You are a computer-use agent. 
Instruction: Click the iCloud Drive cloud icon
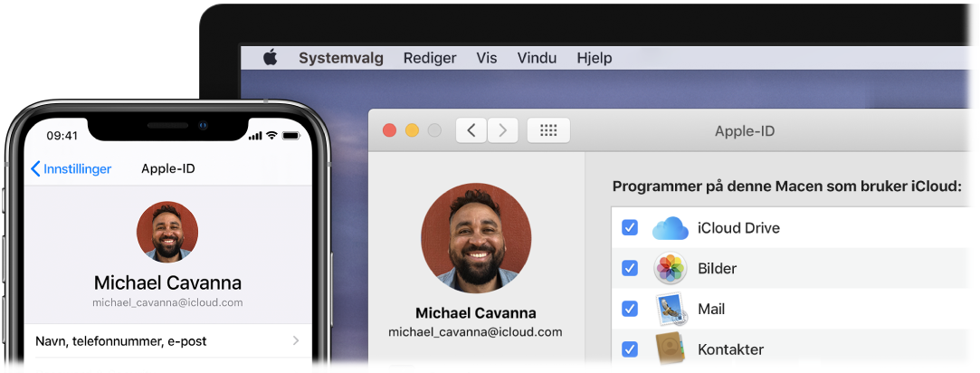670,229
